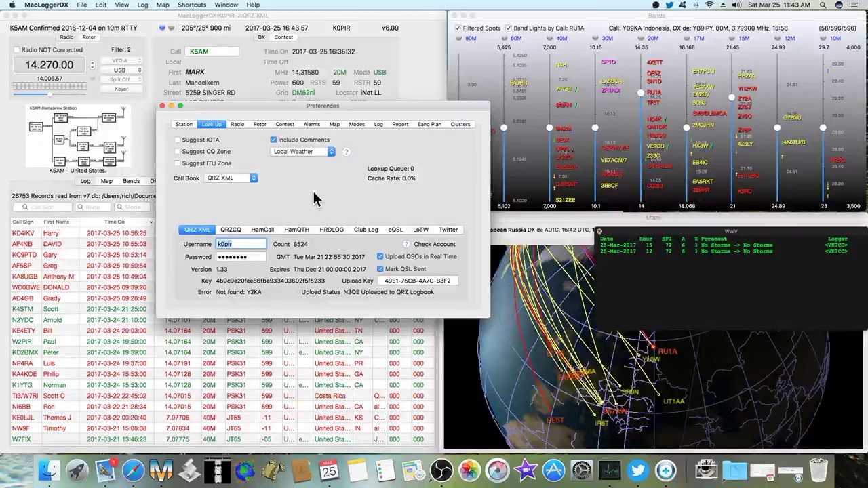Select the Contest tab in logger window
868x488 pixels.
[283, 37]
